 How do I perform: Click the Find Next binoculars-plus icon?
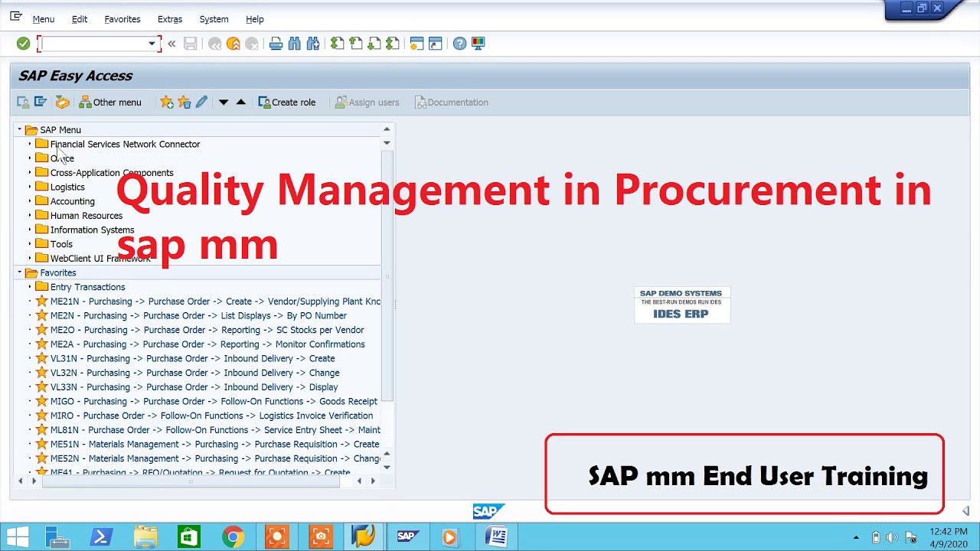coord(313,44)
